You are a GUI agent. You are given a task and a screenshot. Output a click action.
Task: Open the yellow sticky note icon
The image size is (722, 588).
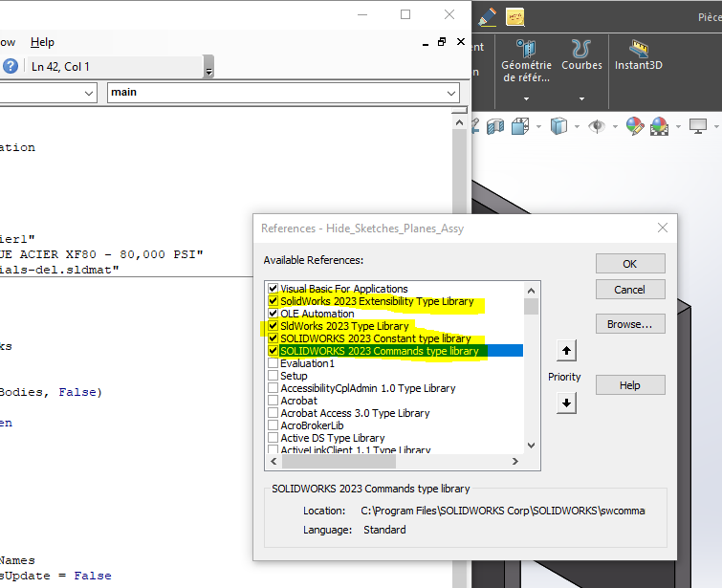pyautogui.click(x=515, y=17)
